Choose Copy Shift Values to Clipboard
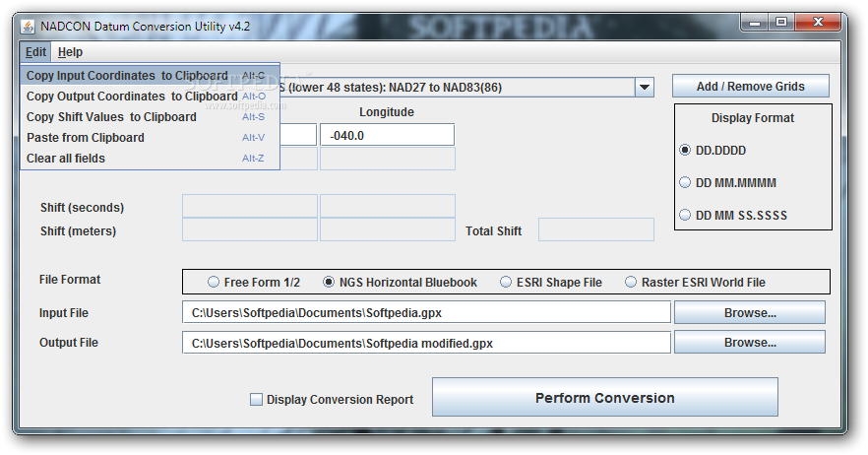Image resolution: width=868 pixels, height=455 pixels. pyautogui.click(x=150, y=117)
